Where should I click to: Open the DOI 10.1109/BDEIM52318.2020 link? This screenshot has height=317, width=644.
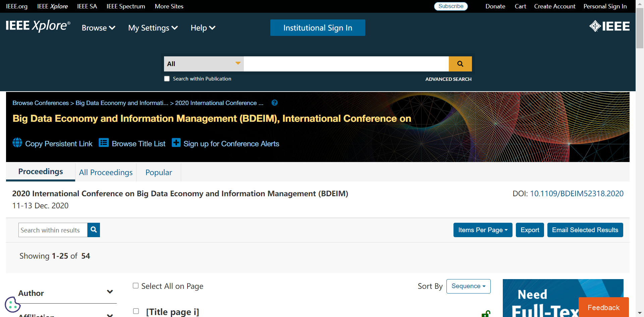tap(577, 194)
